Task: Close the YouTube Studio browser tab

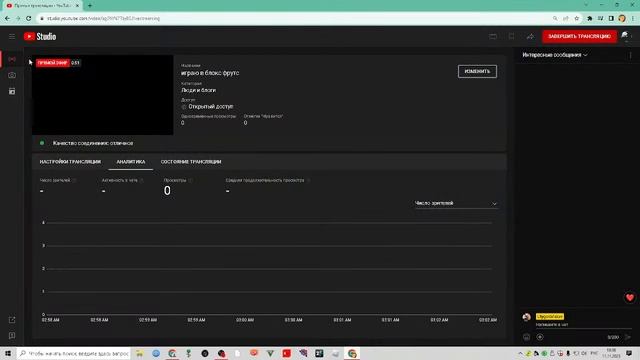Action: pos(77,6)
